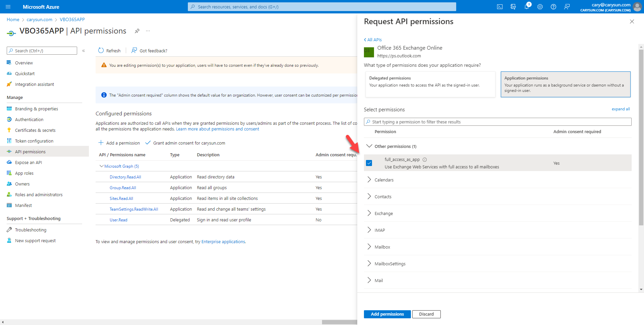Open Cloud Shell from the top bar

tap(500, 7)
